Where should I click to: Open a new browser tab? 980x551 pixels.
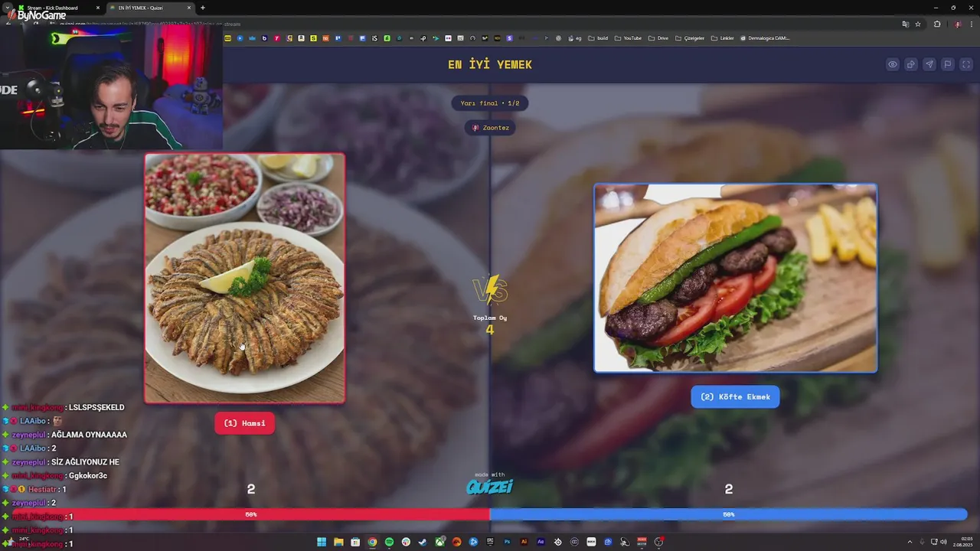click(203, 8)
